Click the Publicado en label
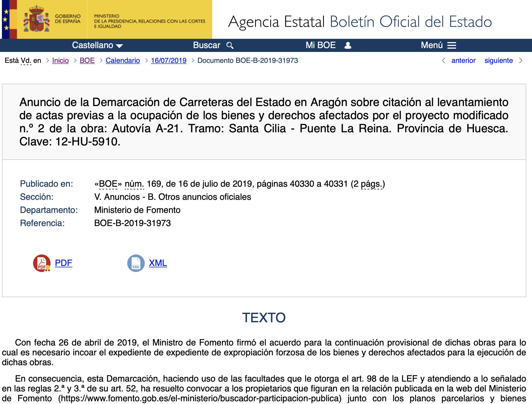 click(x=46, y=184)
